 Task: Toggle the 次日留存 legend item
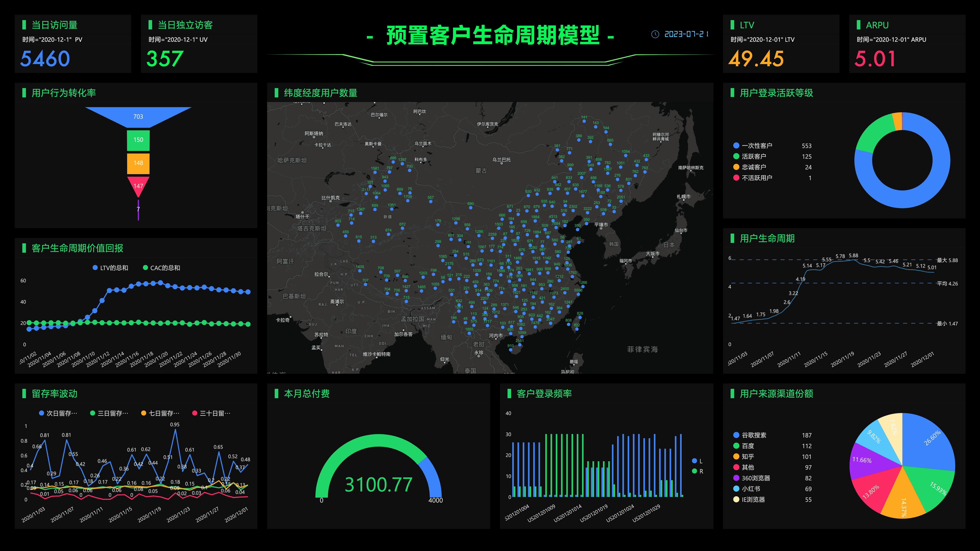click(58, 413)
